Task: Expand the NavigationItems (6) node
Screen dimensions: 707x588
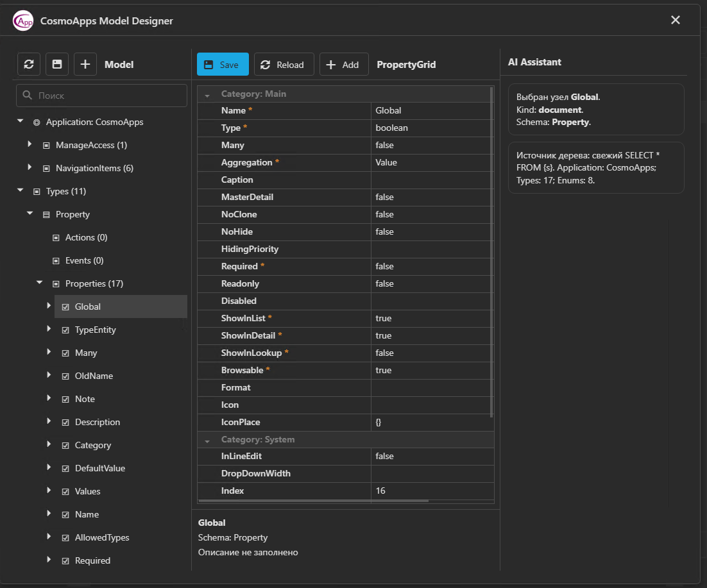Action: 30,167
